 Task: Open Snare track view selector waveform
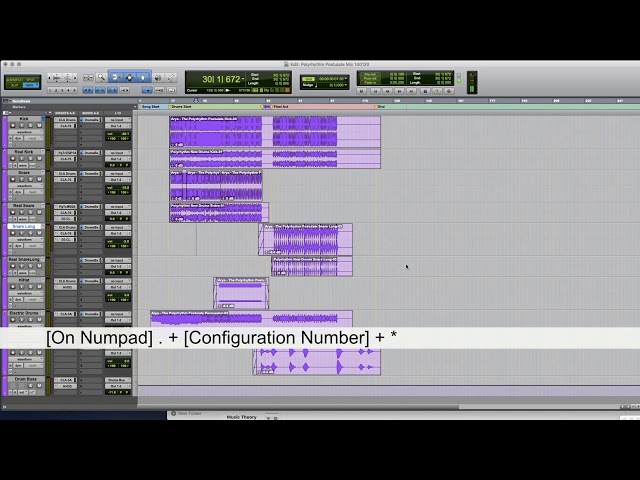point(25,186)
